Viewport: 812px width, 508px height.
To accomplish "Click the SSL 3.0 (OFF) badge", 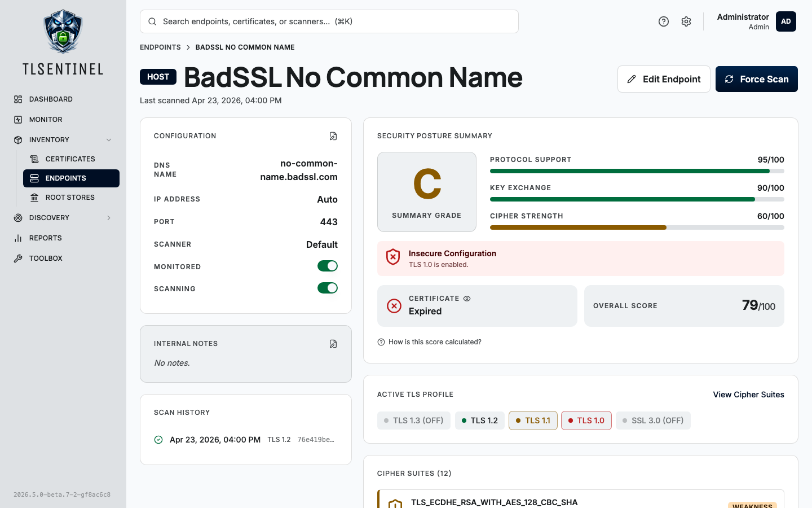I will [x=653, y=421].
